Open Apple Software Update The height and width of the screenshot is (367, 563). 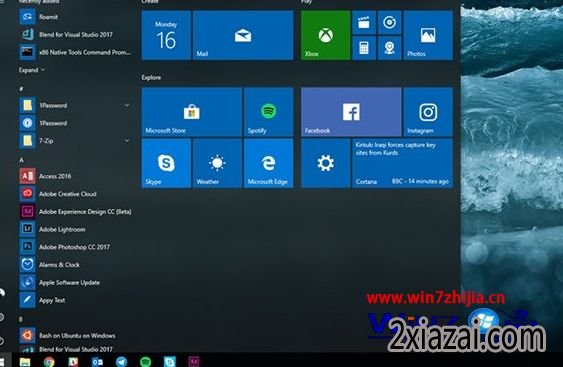coord(75,282)
